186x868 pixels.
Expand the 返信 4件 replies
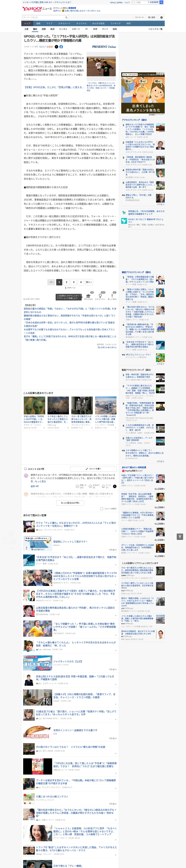tap(35, 486)
